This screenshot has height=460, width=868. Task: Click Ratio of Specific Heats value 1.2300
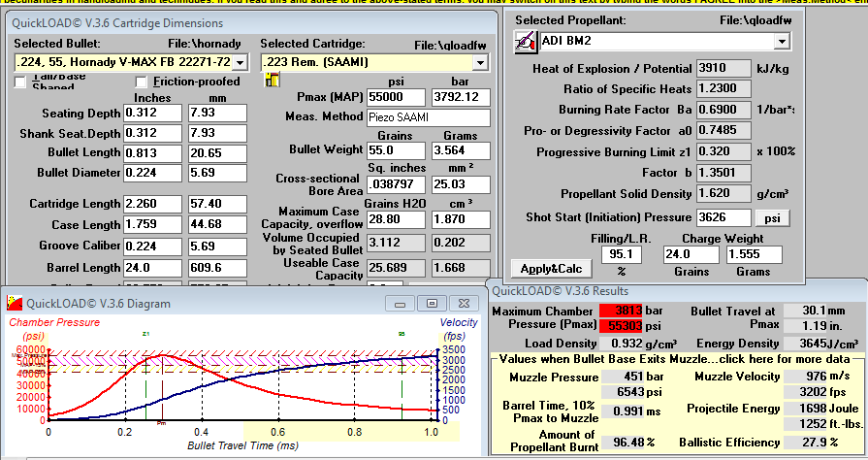723,88
